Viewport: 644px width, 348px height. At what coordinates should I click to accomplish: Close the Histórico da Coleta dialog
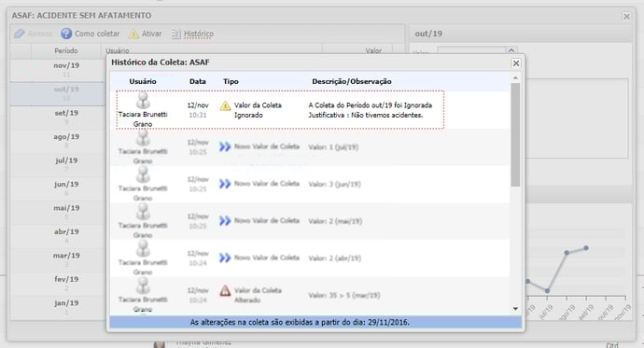516,63
